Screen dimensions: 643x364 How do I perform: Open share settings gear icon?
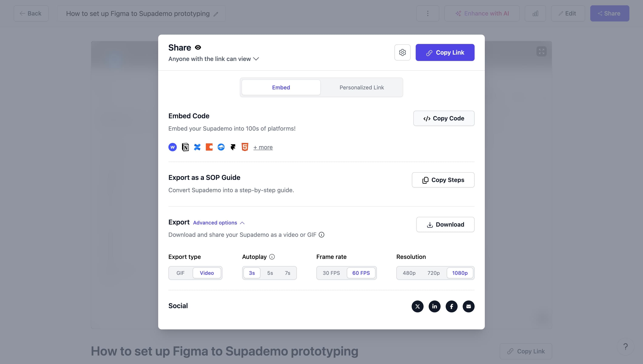[402, 52]
